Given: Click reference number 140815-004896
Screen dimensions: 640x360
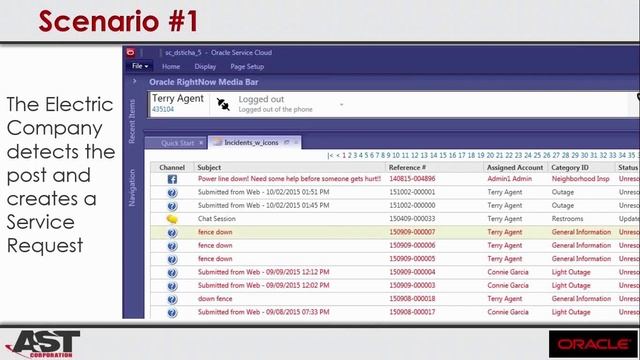Looking at the screenshot, I should coord(412,179).
